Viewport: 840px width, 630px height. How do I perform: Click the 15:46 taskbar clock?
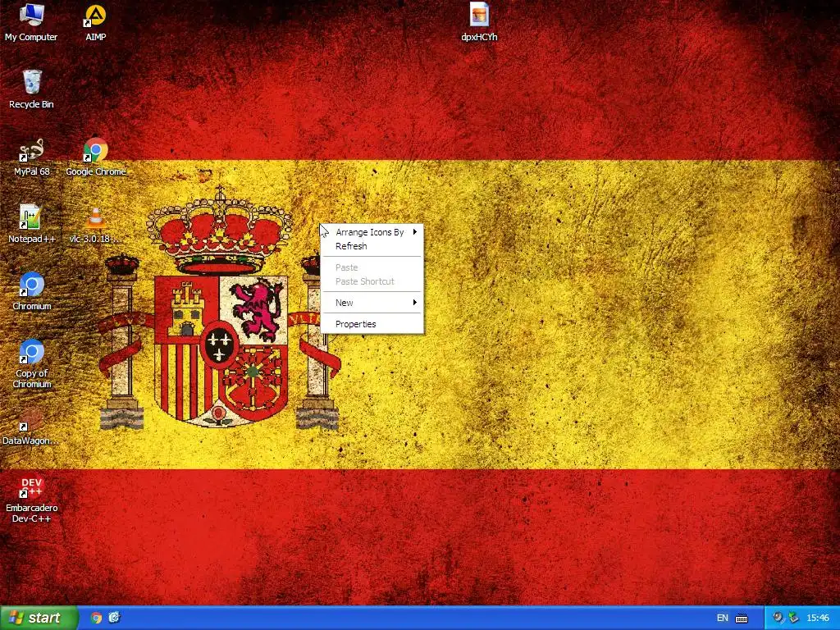(x=818, y=619)
